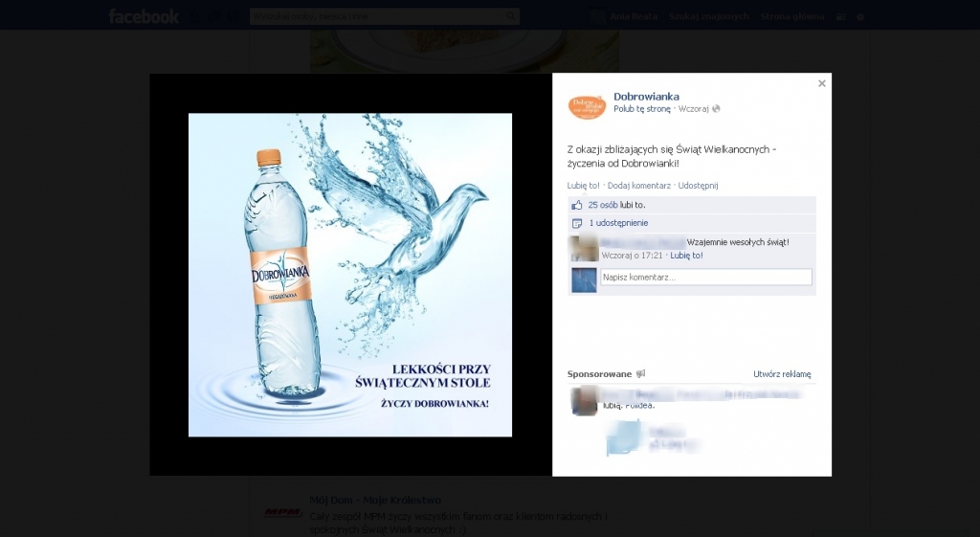980x537 pixels.
Task: Click the thumbs-up icon beside 25 osób
Action: click(577, 205)
